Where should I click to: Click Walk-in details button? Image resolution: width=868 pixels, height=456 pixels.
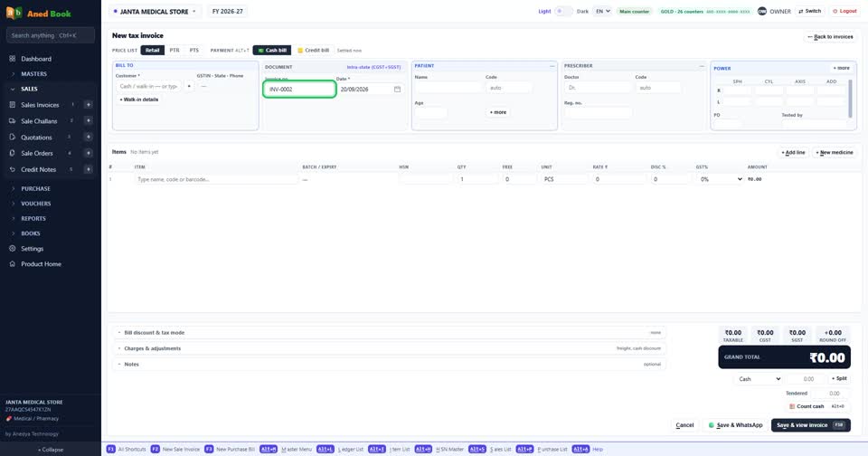tap(139, 100)
